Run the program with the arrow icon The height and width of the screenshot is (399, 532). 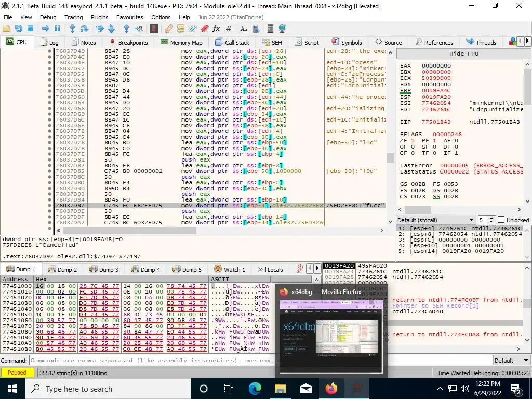46,29
